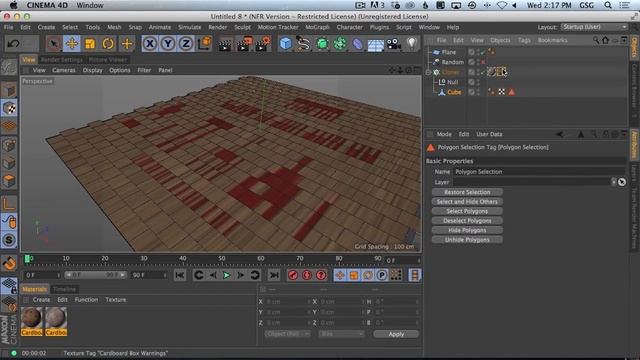Toggle visibility dots of Plane object
The height and width of the screenshot is (360, 640).
(x=478, y=52)
